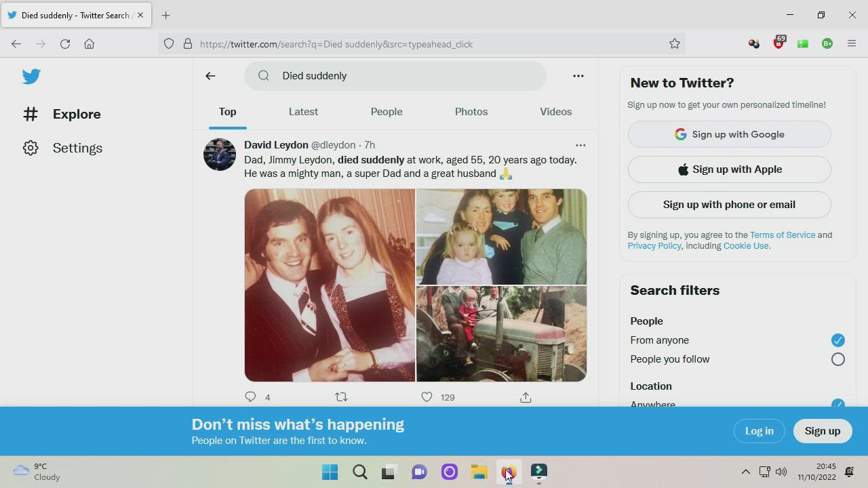Open search options three-dot menu

[x=578, y=76]
